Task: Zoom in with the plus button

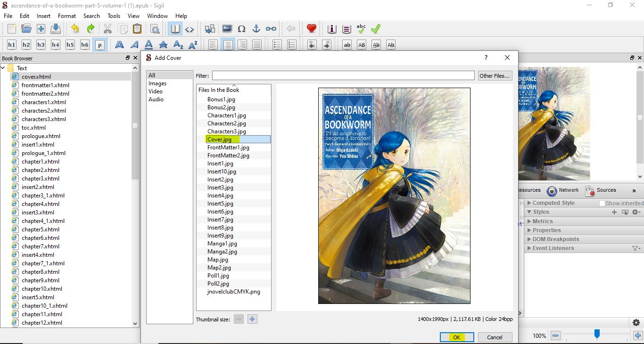Action: point(638,336)
